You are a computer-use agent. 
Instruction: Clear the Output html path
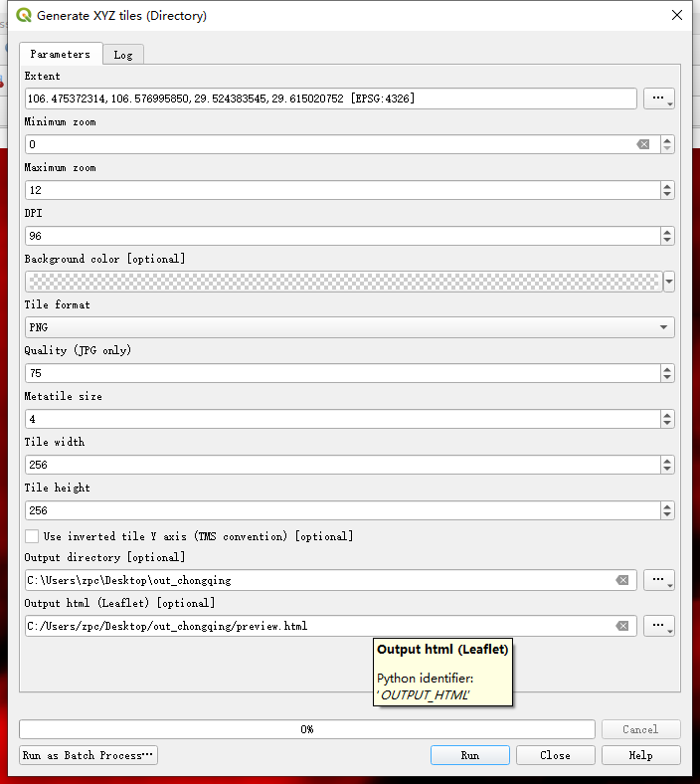[622, 626]
